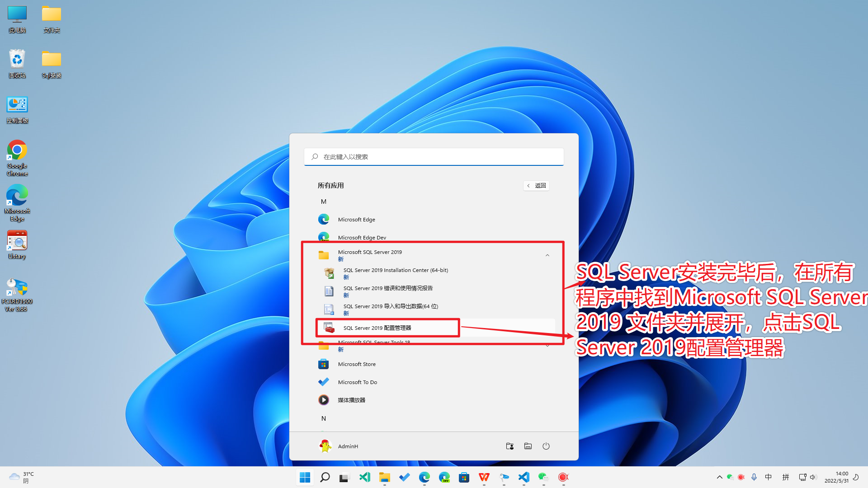
Task: Select Microsoft Edge desktop shortcut
Action: pyautogui.click(x=17, y=203)
